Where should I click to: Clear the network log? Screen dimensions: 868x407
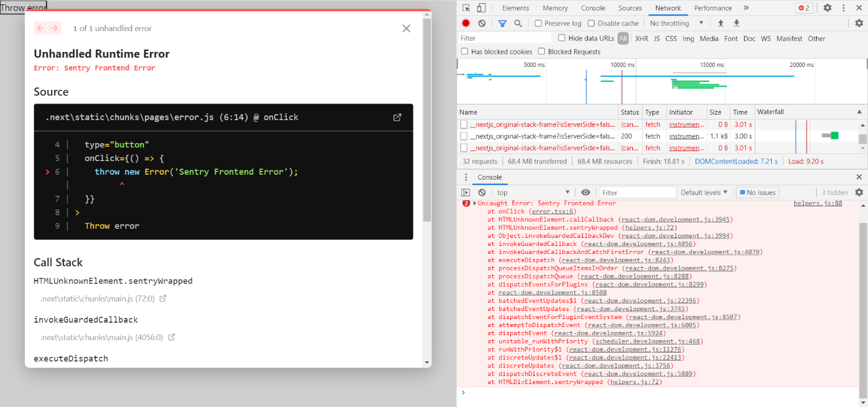[x=482, y=23]
